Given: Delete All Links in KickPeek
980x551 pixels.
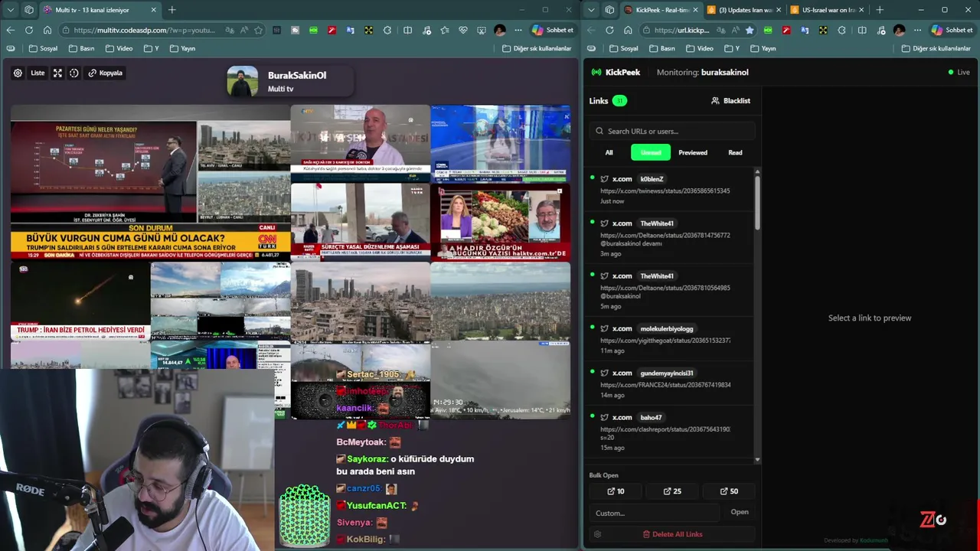Looking at the screenshot, I should 672,534.
